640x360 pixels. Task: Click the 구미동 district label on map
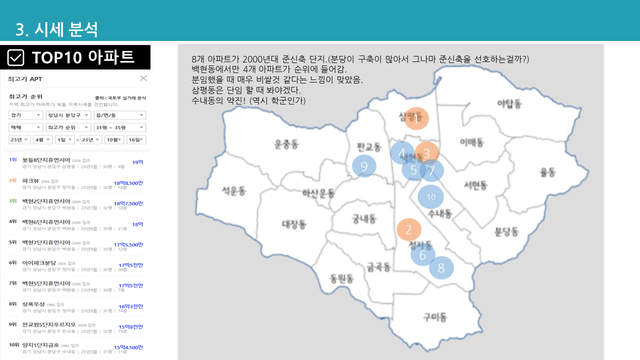point(435,317)
